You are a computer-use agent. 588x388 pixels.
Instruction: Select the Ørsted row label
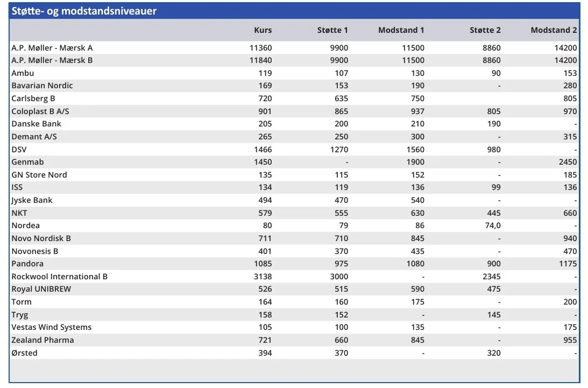tap(25, 353)
